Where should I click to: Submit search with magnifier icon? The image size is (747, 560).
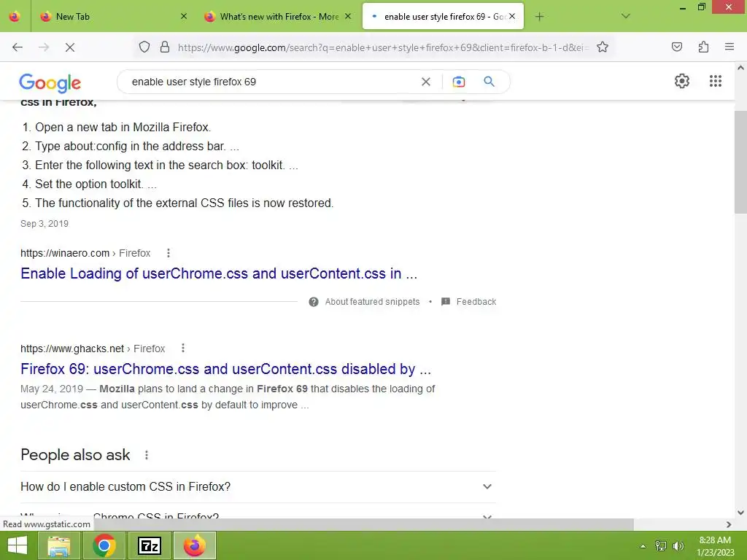tap(489, 82)
